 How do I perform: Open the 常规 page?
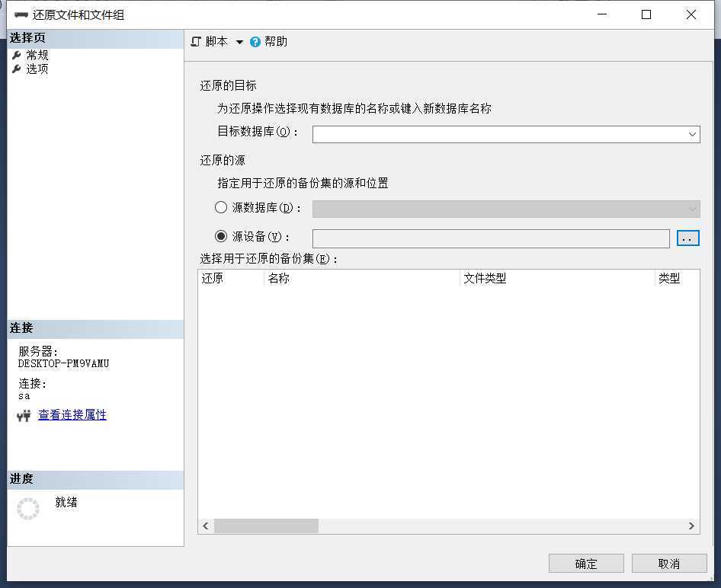[37, 55]
